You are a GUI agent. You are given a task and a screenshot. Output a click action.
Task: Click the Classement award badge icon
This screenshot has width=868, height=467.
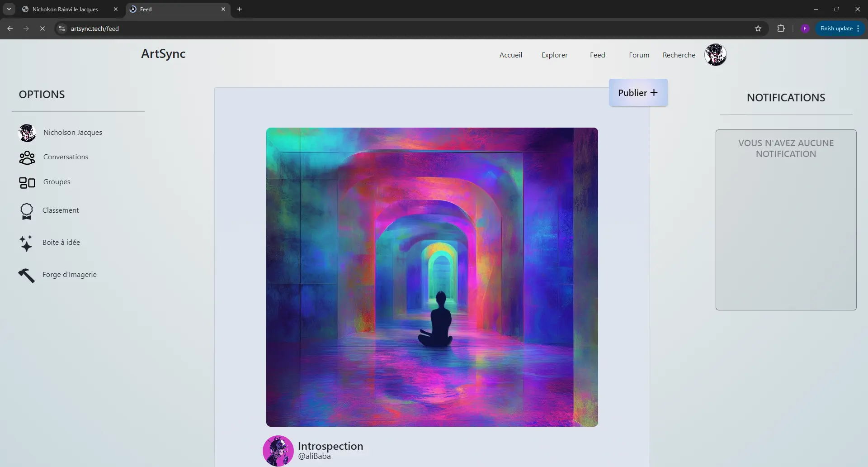27,211
